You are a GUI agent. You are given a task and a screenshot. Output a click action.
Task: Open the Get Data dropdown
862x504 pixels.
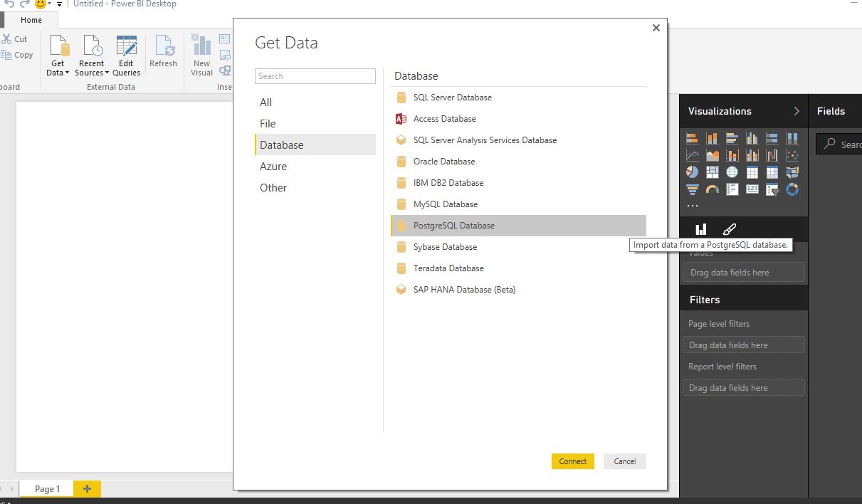coord(58,55)
